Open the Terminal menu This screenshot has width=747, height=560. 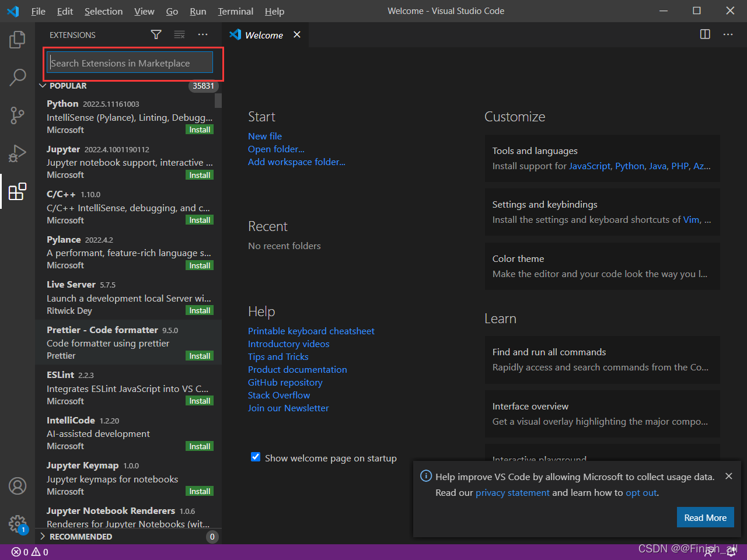coord(235,11)
